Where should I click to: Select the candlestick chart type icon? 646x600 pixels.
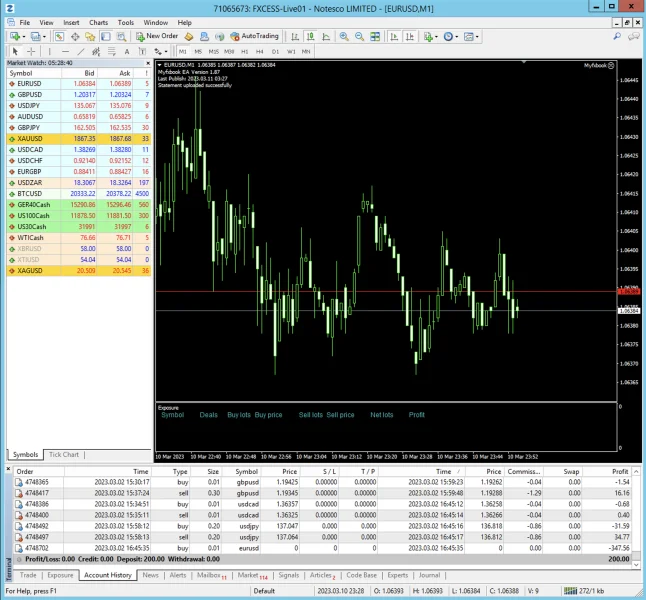click(x=309, y=36)
